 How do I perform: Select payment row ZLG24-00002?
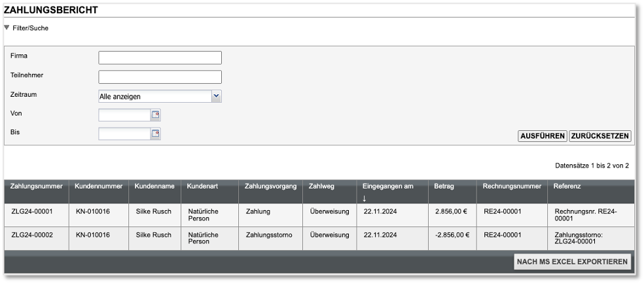[x=32, y=234]
